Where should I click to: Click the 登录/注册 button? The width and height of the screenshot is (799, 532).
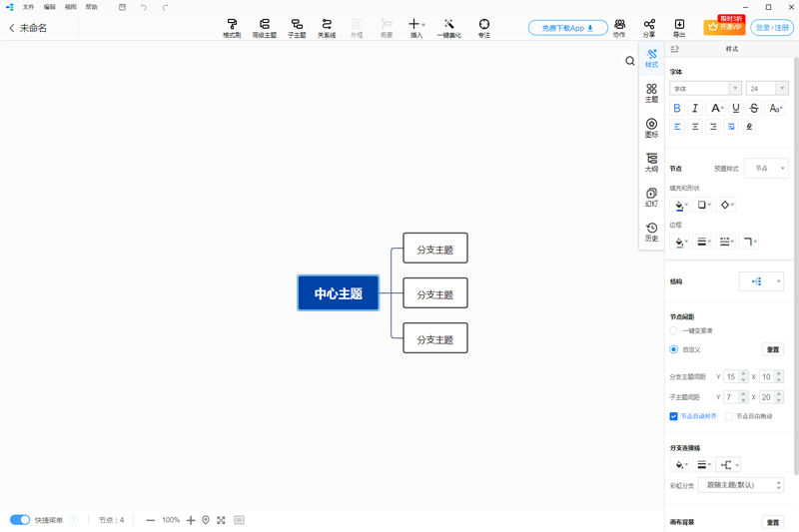[772, 28]
